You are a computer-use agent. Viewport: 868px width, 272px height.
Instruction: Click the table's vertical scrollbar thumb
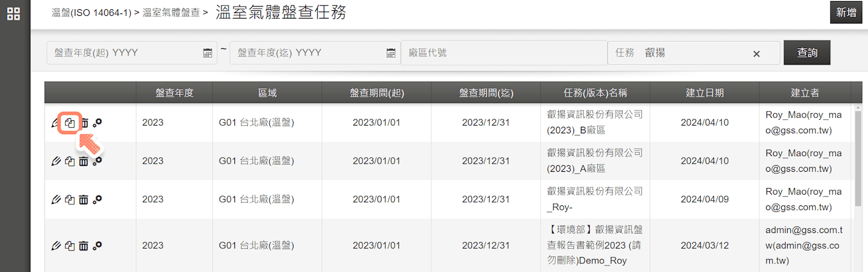pyautogui.click(x=858, y=158)
